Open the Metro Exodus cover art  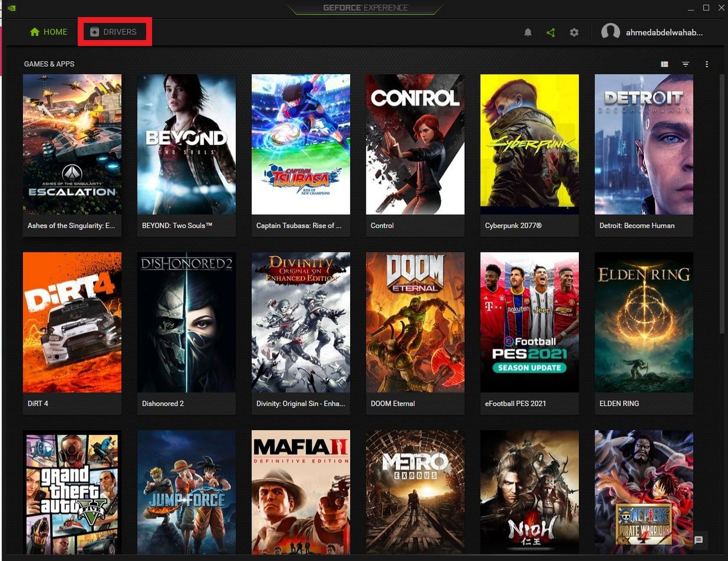415,492
